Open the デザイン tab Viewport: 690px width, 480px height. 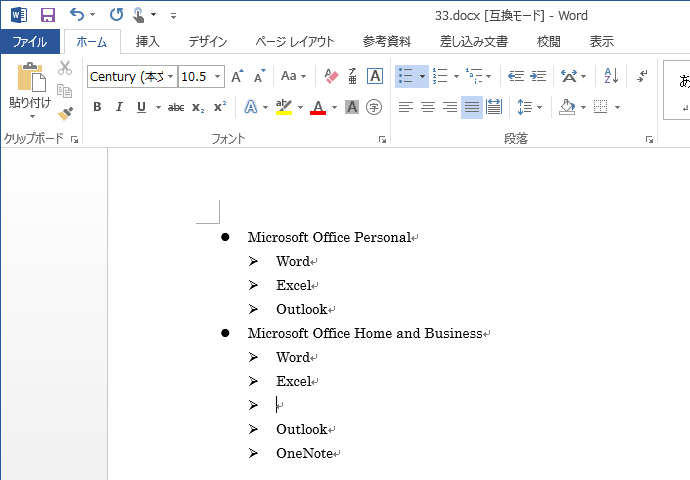pos(208,42)
